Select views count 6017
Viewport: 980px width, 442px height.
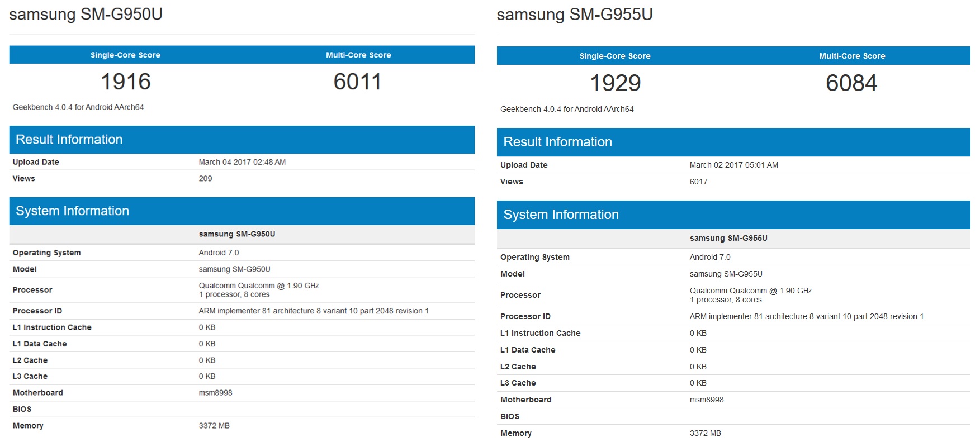pyautogui.click(x=698, y=182)
